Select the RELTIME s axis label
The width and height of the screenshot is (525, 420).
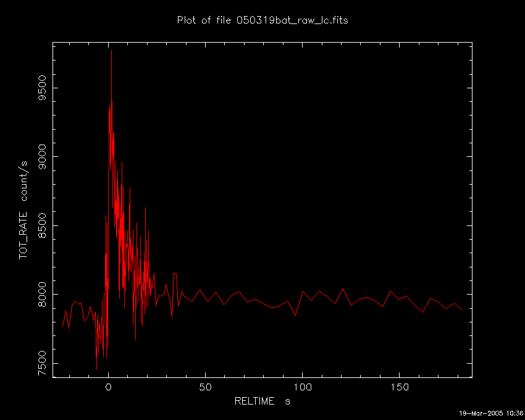(x=262, y=401)
